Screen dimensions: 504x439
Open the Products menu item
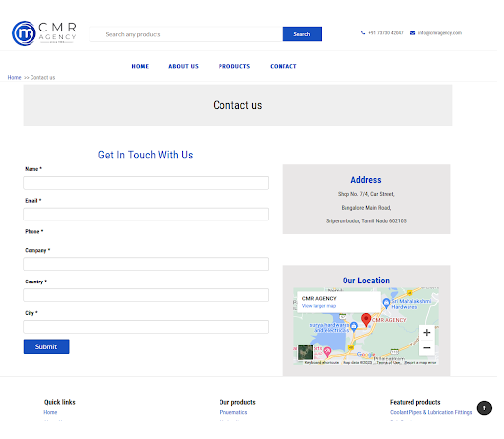click(x=234, y=66)
